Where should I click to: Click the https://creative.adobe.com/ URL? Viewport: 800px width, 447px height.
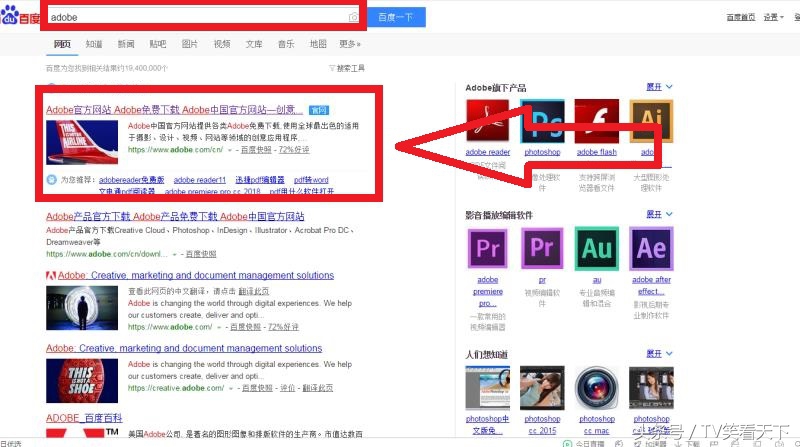tap(176, 388)
